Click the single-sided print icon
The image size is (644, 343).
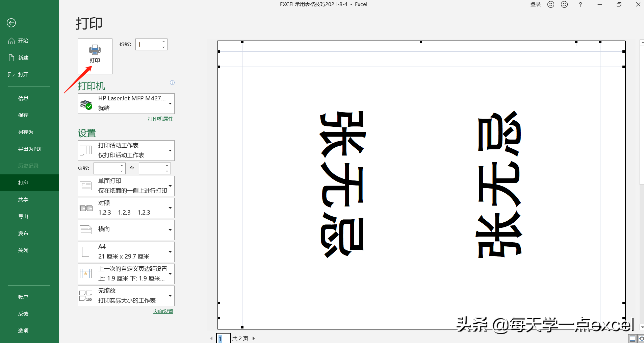[x=86, y=186]
